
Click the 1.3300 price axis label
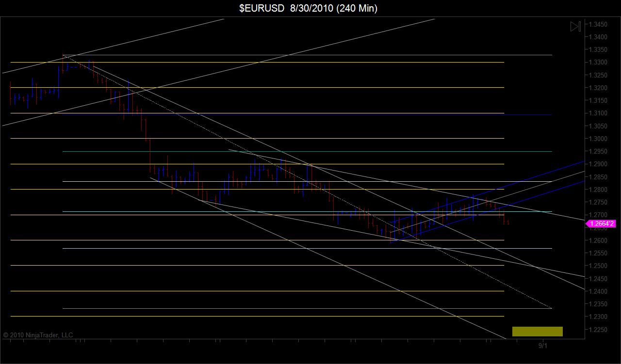click(598, 63)
